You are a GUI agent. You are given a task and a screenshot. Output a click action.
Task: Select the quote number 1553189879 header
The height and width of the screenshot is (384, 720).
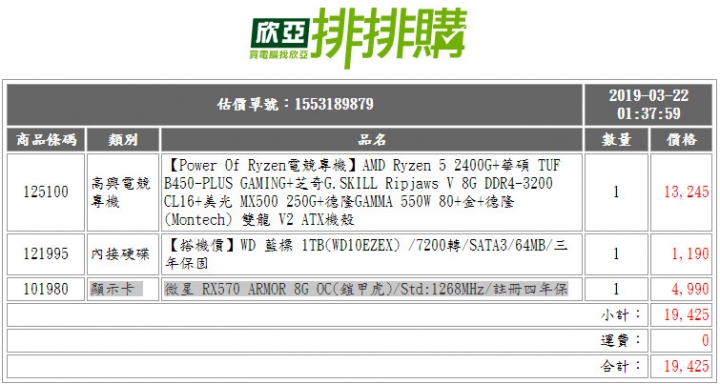[x=295, y=105]
